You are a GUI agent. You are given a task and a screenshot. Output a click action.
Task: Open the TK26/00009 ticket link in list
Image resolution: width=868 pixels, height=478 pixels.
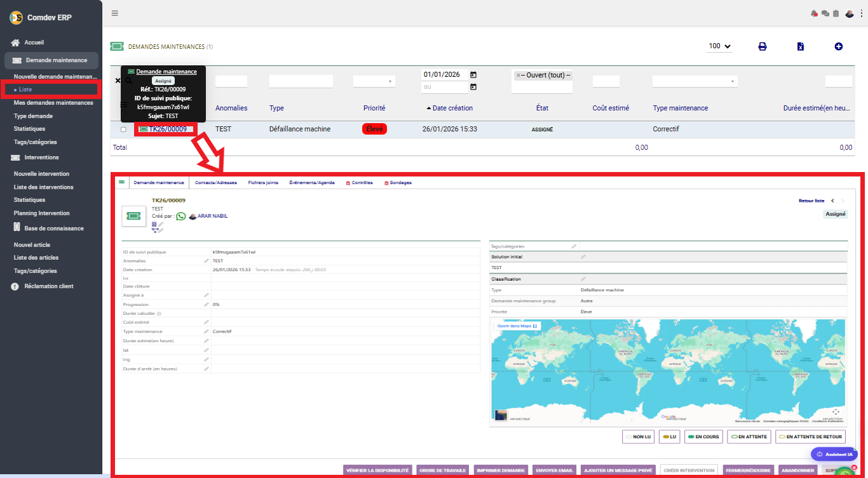[168, 129]
